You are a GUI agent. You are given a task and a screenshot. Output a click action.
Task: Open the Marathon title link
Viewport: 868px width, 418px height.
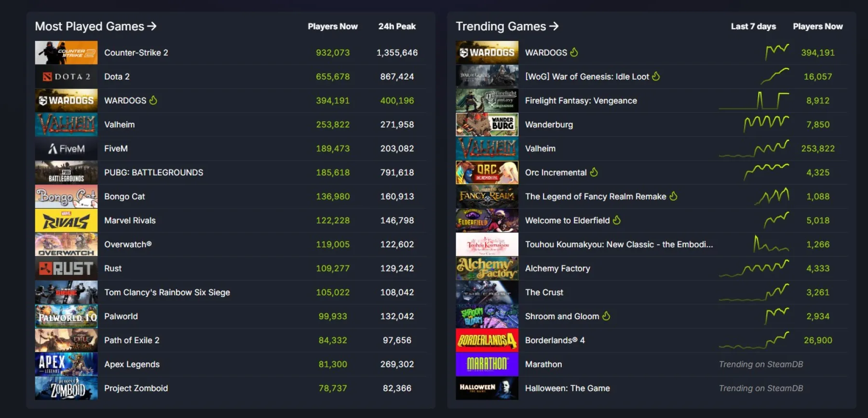click(x=543, y=364)
